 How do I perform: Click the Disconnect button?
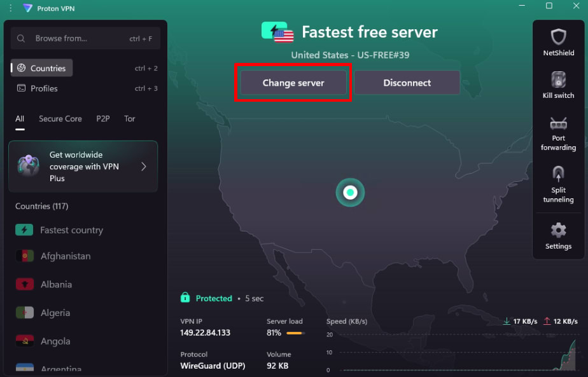tap(407, 83)
